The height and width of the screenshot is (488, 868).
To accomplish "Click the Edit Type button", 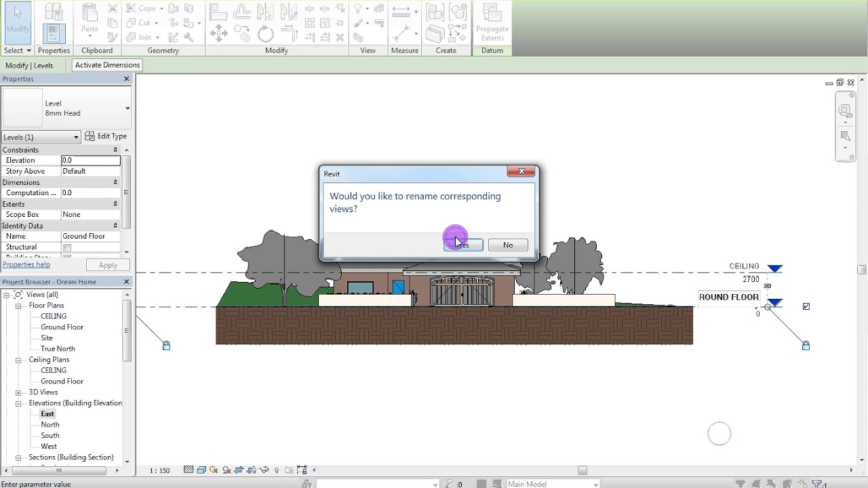I will [x=107, y=136].
